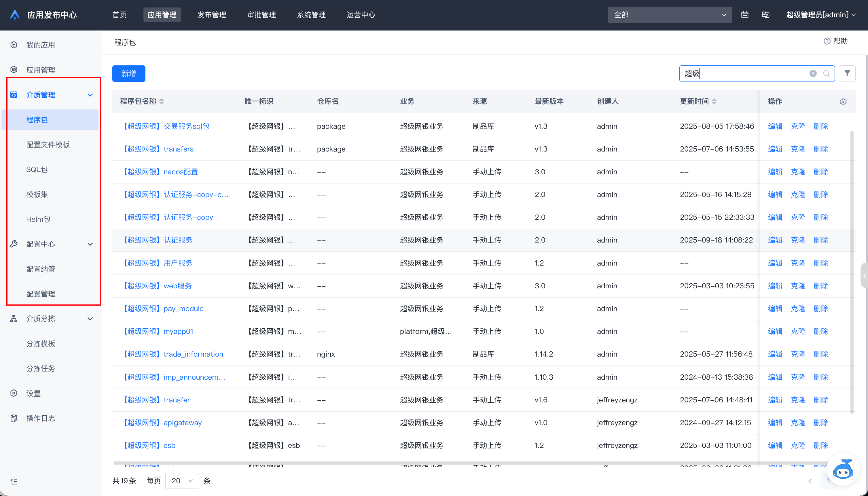Collapse the sidebar menu icon
The height and width of the screenshot is (496, 868).
coord(14,481)
